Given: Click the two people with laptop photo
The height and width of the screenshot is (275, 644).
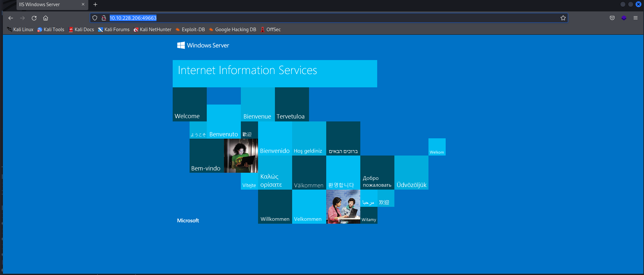Looking at the screenshot, I should [343, 207].
